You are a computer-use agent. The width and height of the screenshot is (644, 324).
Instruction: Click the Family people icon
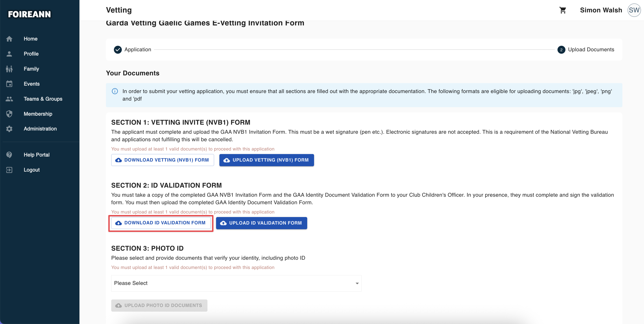click(9, 69)
